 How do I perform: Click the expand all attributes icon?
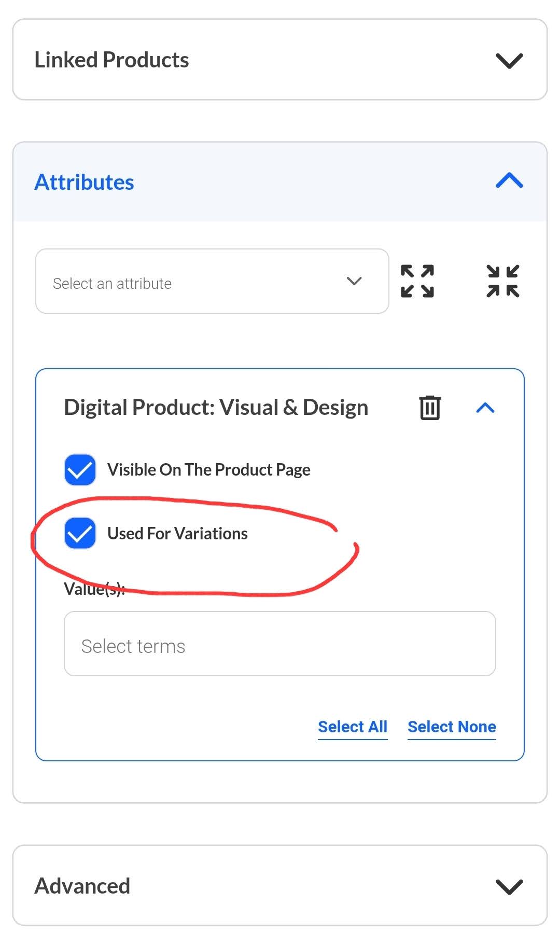417,281
